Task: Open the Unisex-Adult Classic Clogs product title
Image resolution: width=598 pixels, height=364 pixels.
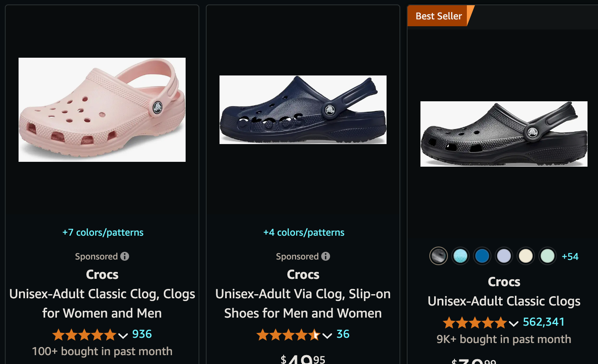Action: [x=504, y=301]
